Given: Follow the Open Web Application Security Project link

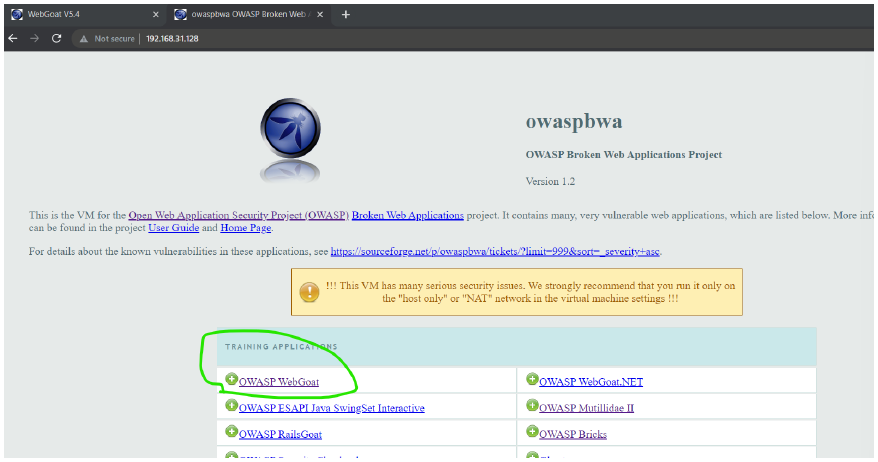Looking at the screenshot, I should click(239, 215).
